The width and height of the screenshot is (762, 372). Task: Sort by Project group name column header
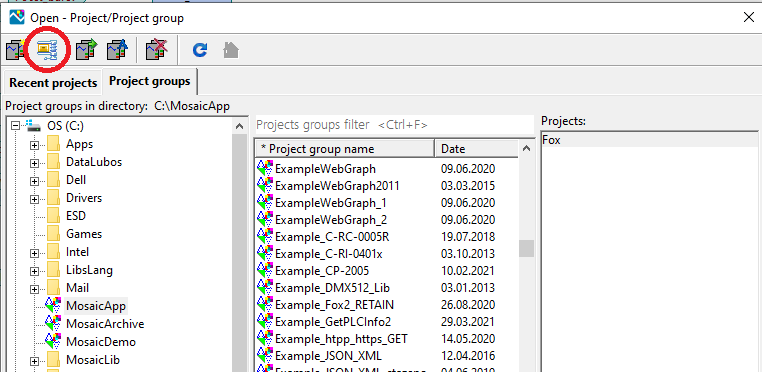pos(345,149)
